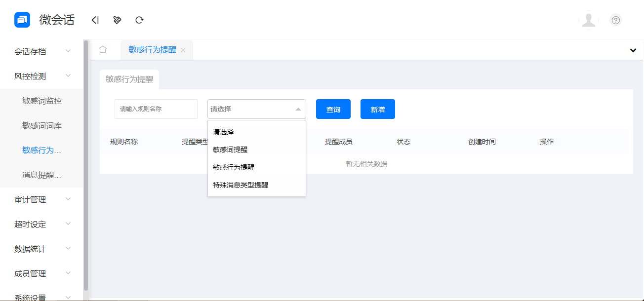Collapse the sidebar using the left-arrow icon
The image size is (644, 301).
pyautogui.click(x=95, y=20)
